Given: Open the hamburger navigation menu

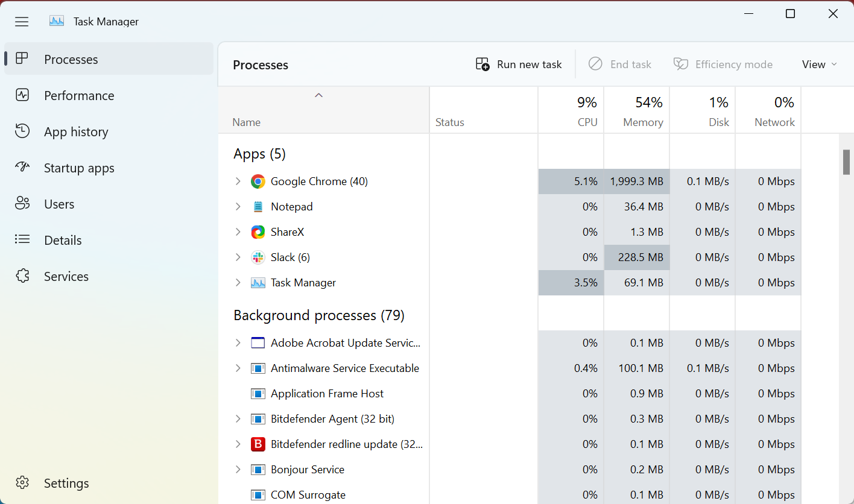Looking at the screenshot, I should pos(22,22).
